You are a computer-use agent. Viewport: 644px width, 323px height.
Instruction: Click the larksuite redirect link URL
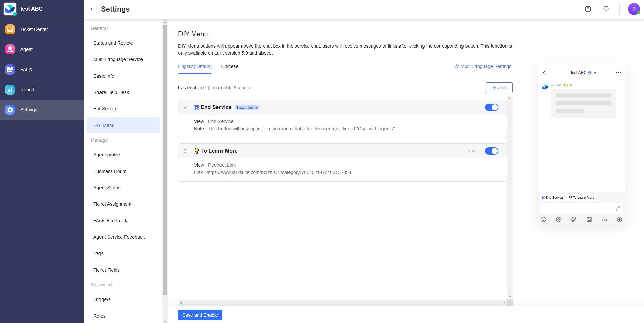pyautogui.click(x=279, y=172)
